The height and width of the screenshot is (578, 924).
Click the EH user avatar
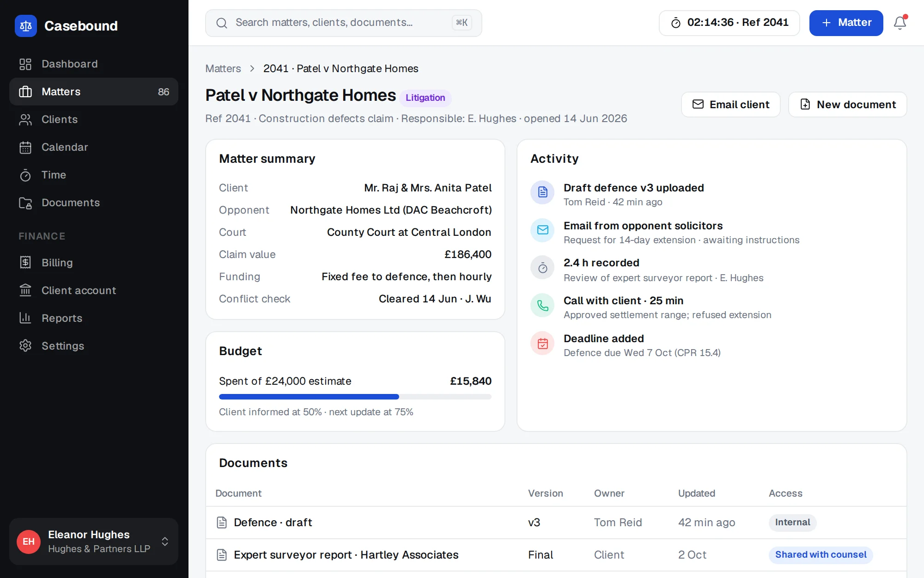(x=29, y=541)
